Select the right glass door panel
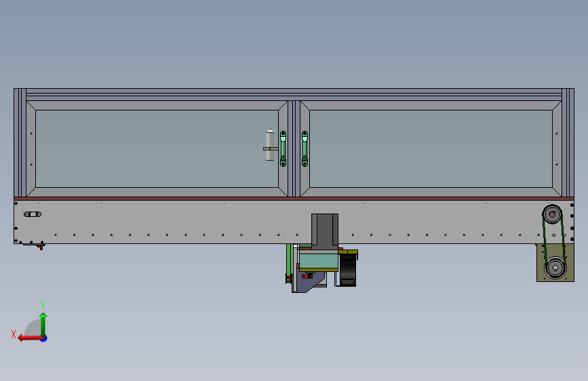Viewport: 588px width, 381px height. (431, 148)
